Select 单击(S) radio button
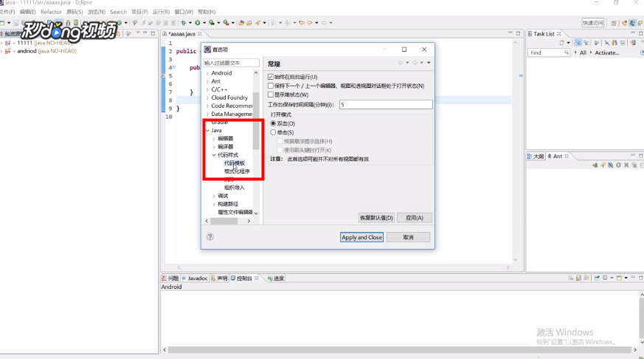The image size is (644, 359). tap(273, 132)
